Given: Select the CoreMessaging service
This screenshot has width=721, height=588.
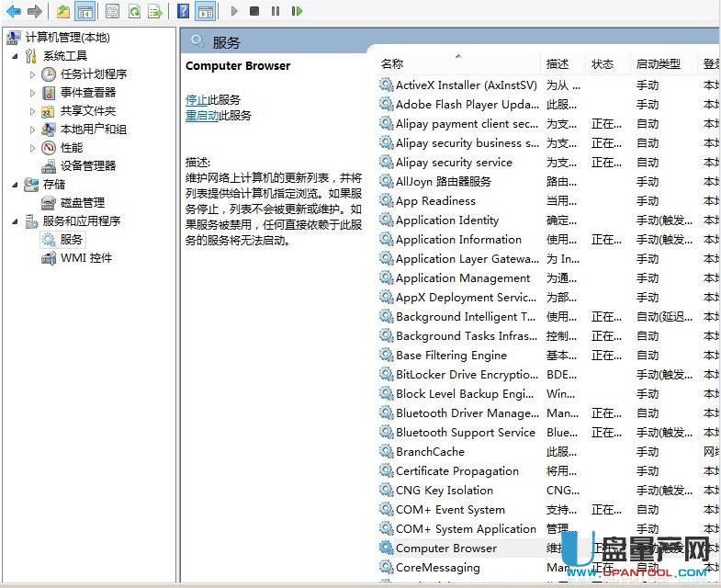Looking at the screenshot, I should pos(548,568).
